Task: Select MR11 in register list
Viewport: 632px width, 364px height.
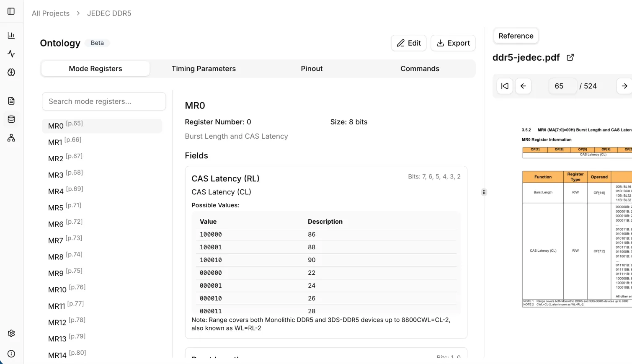Action: pyautogui.click(x=102, y=305)
